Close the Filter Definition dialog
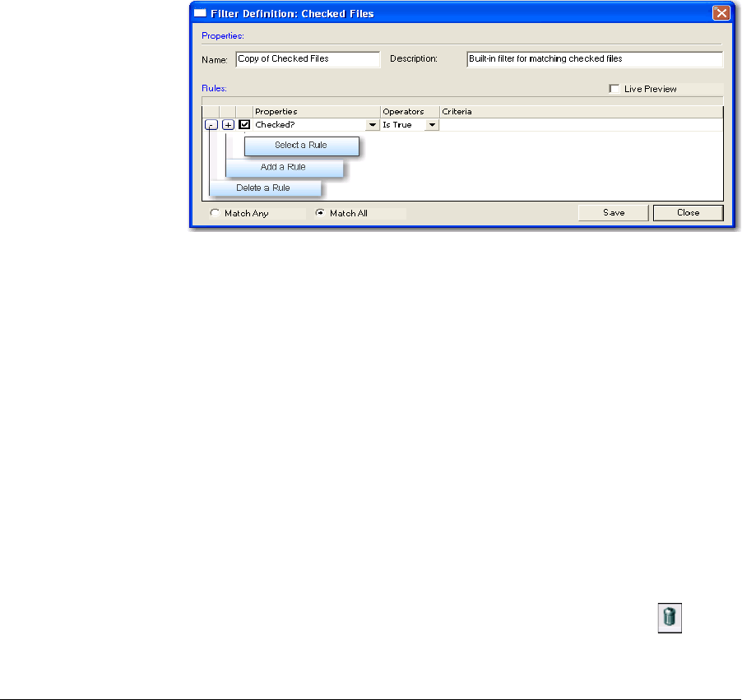742x700 pixels. pyautogui.click(x=721, y=13)
